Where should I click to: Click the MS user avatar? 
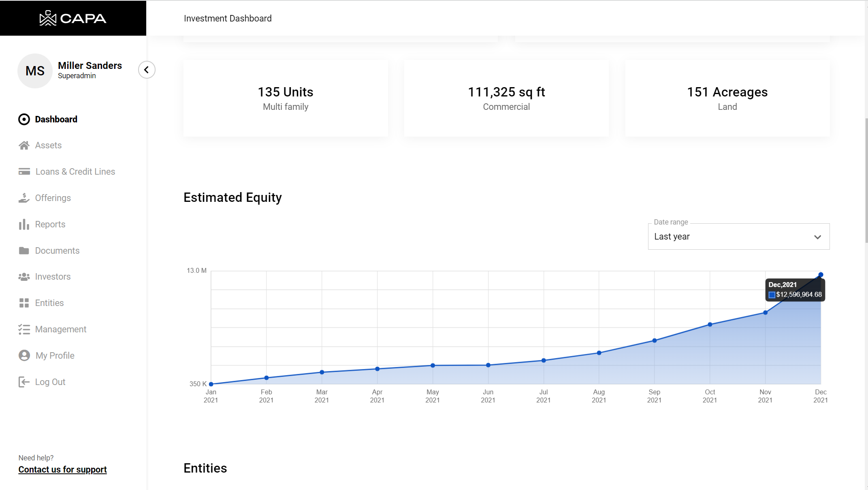point(35,71)
